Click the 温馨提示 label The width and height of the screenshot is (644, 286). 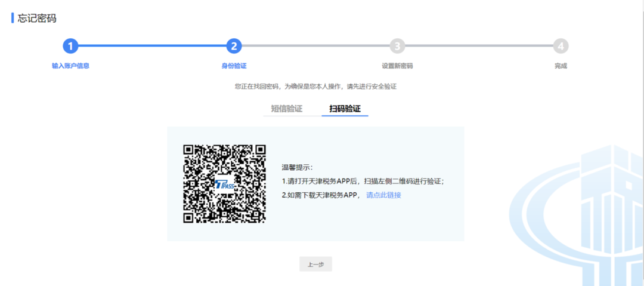pyautogui.click(x=297, y=168)
